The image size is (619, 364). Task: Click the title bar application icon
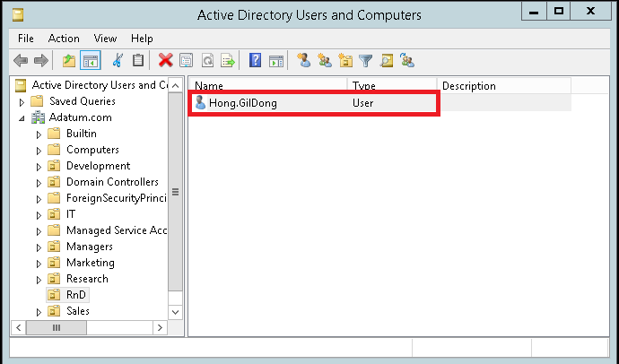pyautogui.click(x=18, y=15)
